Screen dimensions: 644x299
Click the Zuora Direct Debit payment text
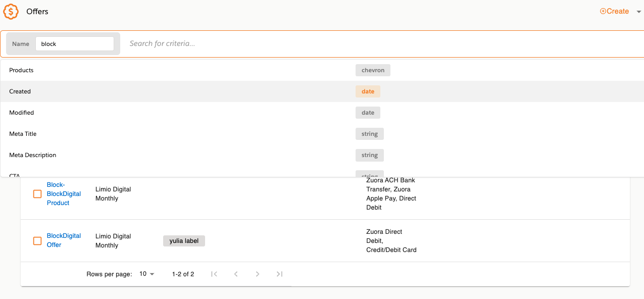(391, 241)
